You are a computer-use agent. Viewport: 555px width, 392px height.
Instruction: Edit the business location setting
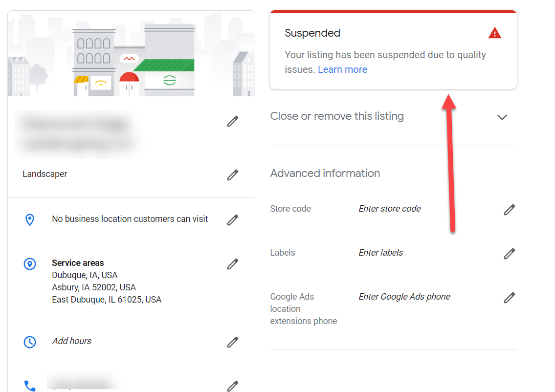(x=233, y=220)
